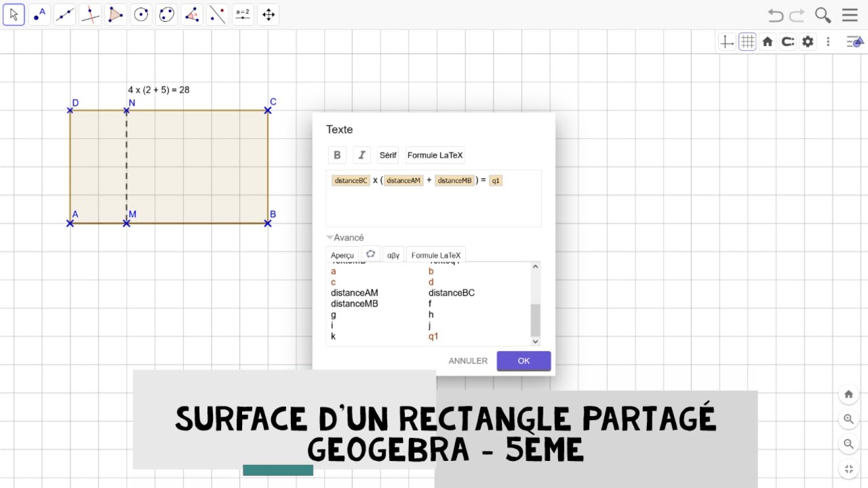
Task: Click the objects list scrollbar thumb
Action: point(535,320)
